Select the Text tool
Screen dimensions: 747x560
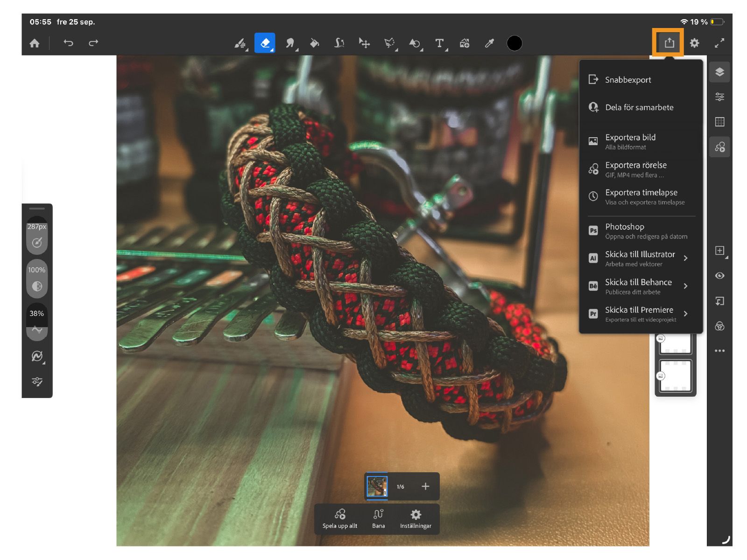click(440, 43)
